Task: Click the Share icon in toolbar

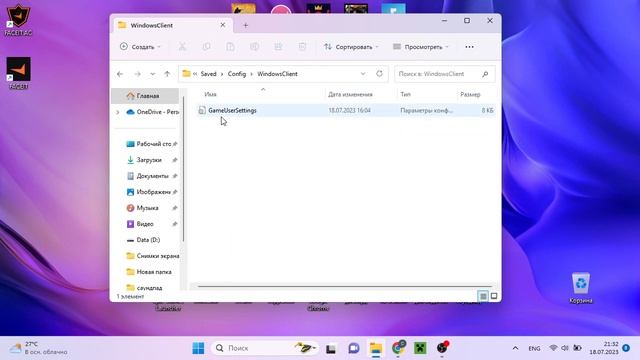Action: (x=278, y=47)
